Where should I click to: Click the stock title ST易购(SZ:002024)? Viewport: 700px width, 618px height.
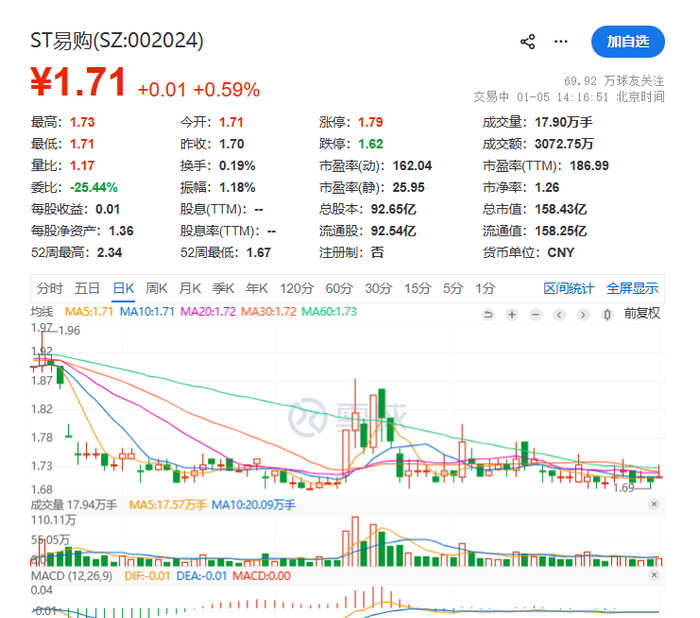click(117, 41)
